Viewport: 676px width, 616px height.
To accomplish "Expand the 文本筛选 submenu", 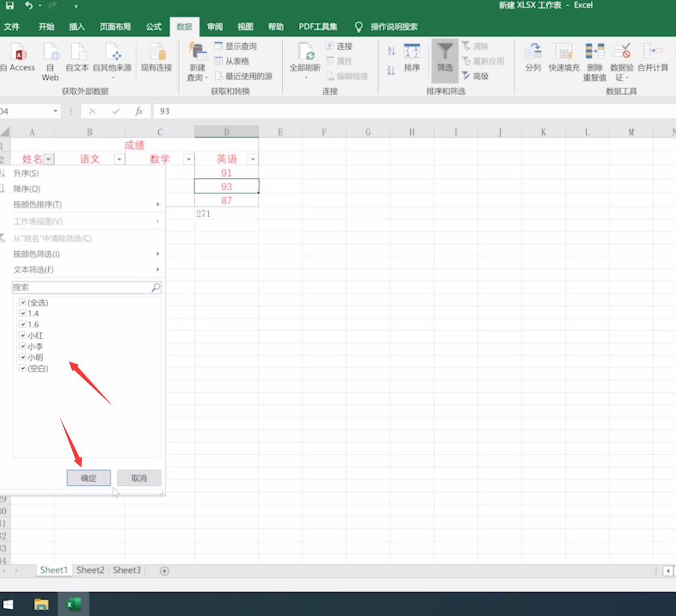I will pos(158,269).
